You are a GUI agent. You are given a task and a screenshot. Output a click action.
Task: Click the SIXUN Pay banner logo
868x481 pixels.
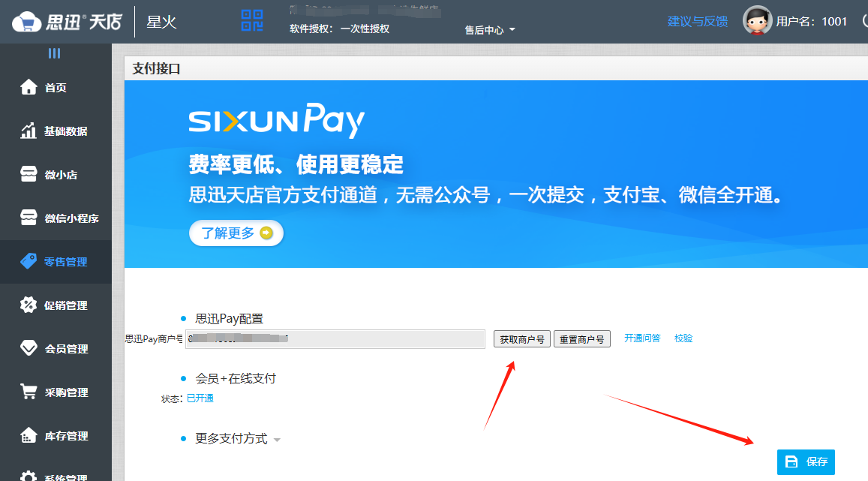coord(276,120)
